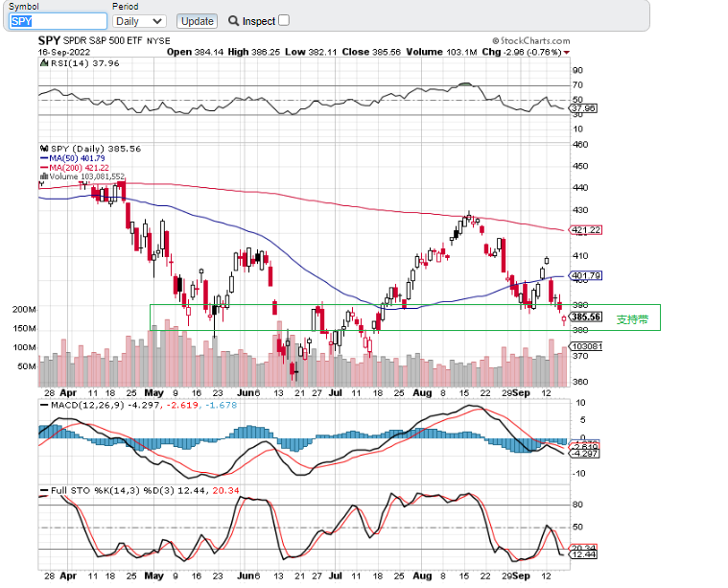Click the Close 385.56 header value

[x=371, y=52]
